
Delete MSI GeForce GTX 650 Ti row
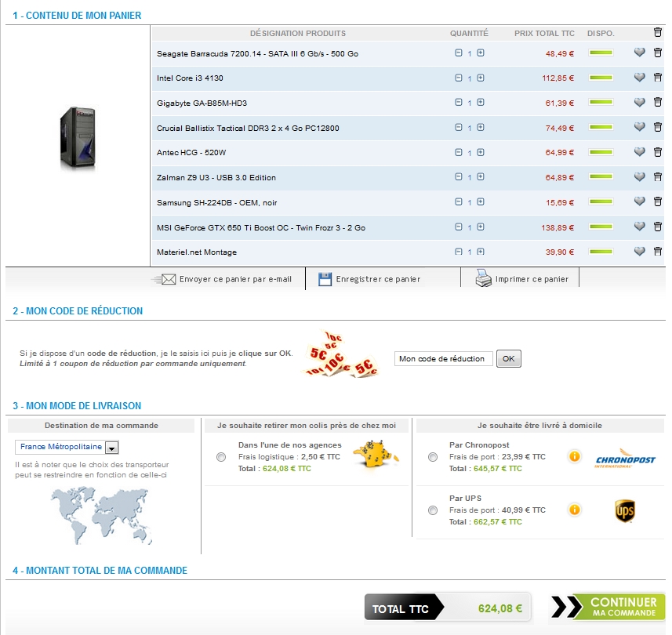tap(657, 227)
